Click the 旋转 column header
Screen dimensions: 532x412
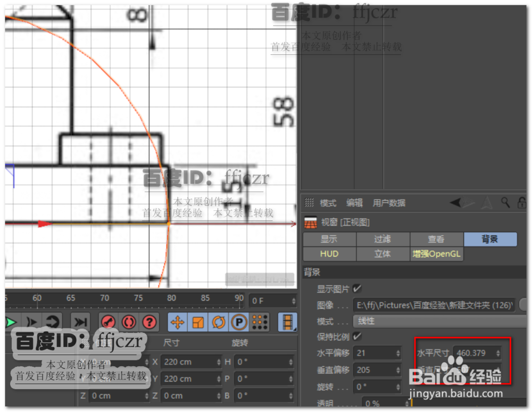239,343
